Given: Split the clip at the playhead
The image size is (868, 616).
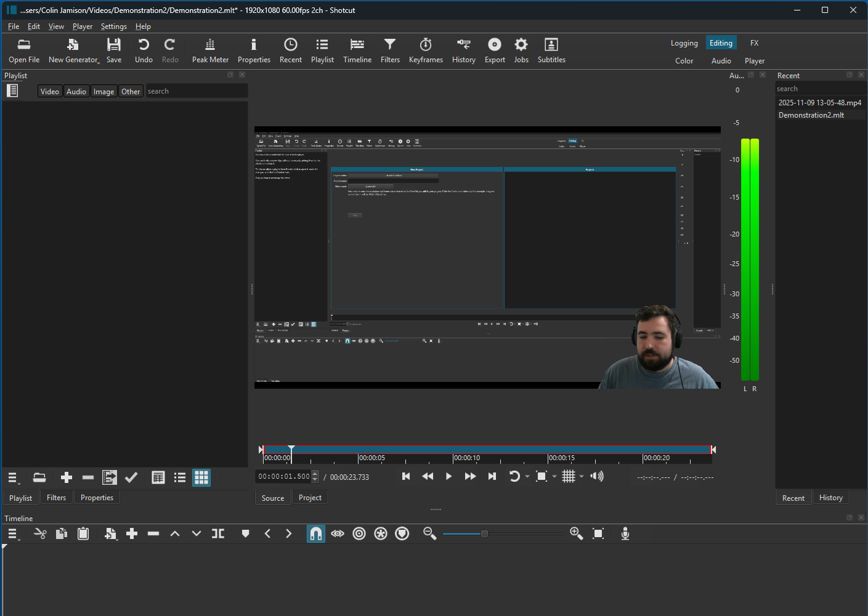Looking at the screenshot, I should tap(217, 533).
